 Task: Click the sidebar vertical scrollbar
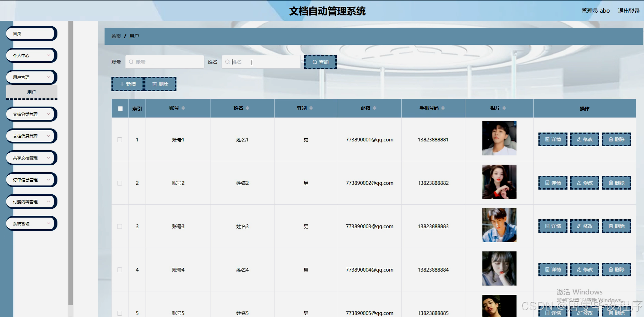click(x=70, y=163)
